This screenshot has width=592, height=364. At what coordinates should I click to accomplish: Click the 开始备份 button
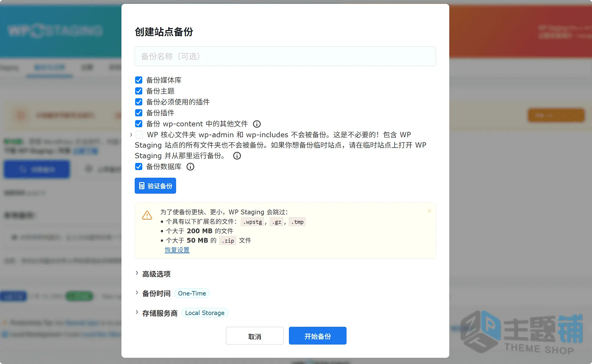pyautogui.click(x=318, y=336)
